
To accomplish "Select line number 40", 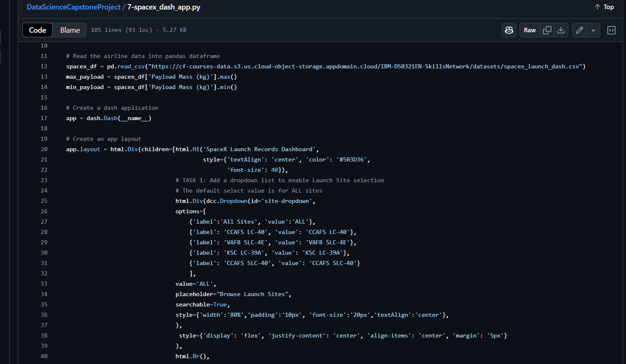I will click(x=44, y=356).
